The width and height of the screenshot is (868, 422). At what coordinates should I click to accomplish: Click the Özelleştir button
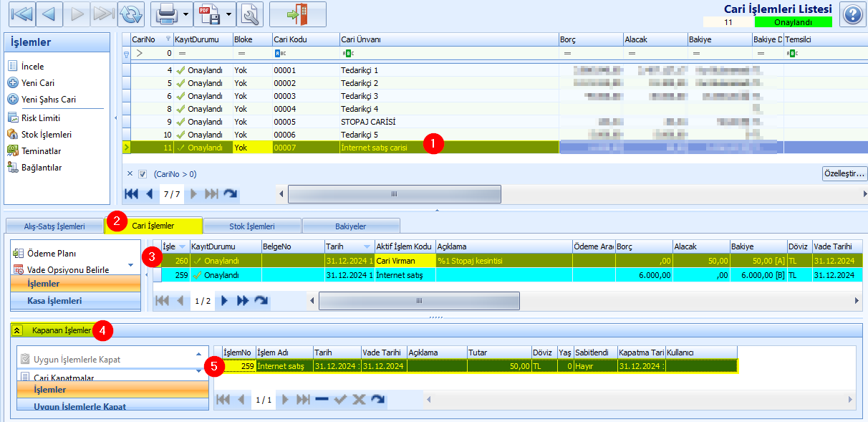click(844, 173)
